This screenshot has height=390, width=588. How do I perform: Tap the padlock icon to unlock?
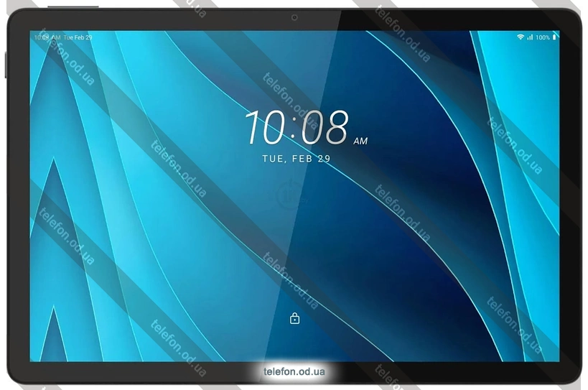294,318
